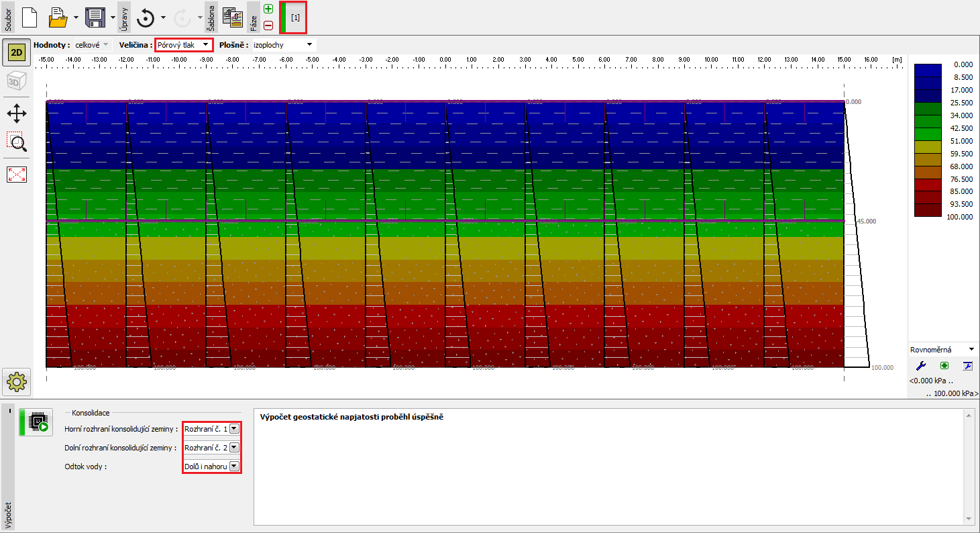Expand the save options dropdown arrow
This screenshot has height=533, width=980.
pos(113,18)
